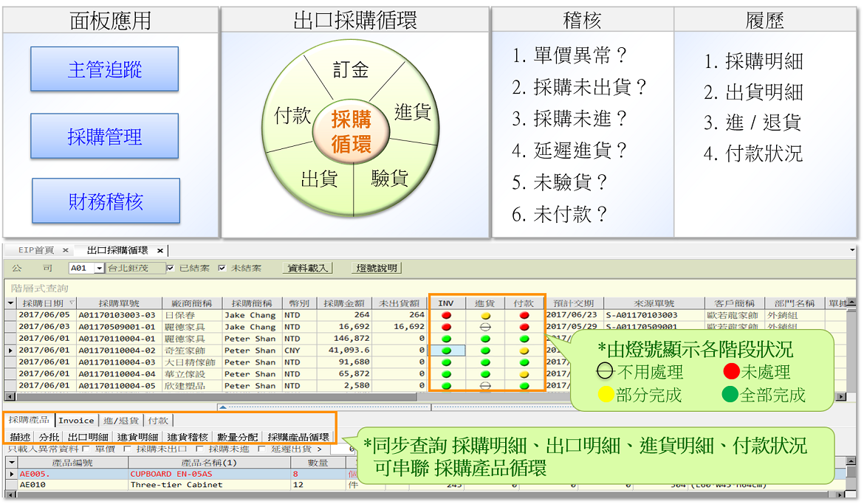Click the yellow 付款 light for order A01170110004-02
The width and height of the screenshot is (864, 504).
(x=524, y=351)
